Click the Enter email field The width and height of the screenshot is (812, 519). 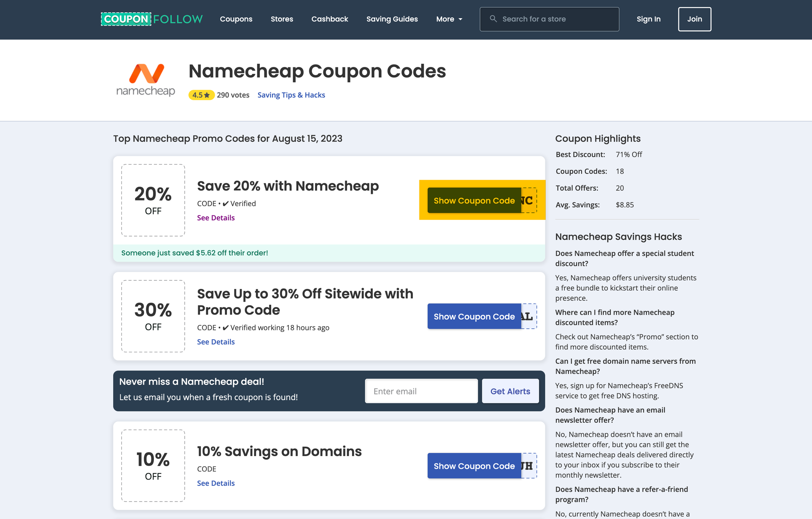[421, 391]
